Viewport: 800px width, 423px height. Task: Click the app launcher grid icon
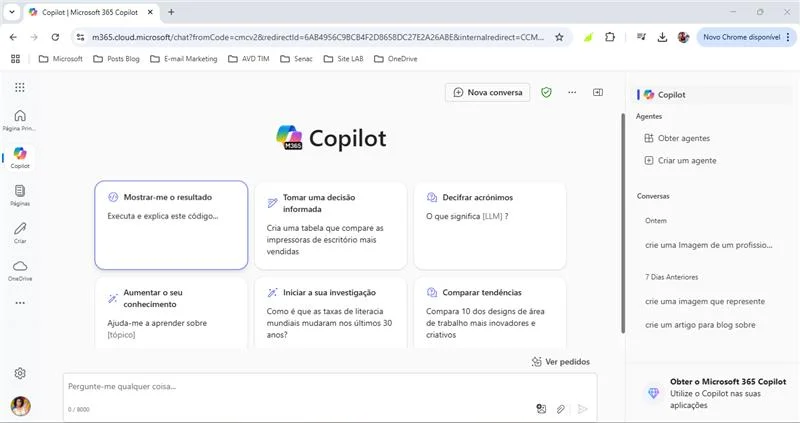pos(20,88)
